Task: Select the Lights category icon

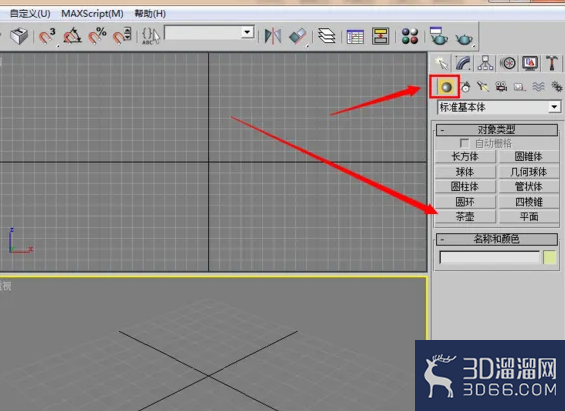Action: click(483, 87)
